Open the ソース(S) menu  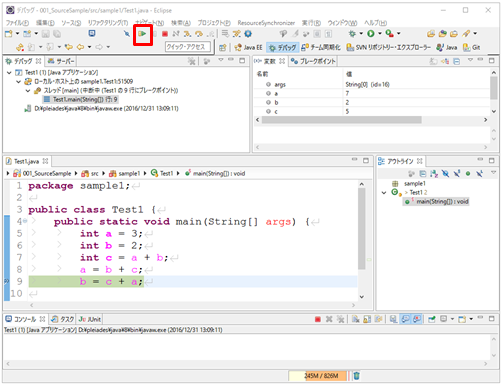coord(71,23)
